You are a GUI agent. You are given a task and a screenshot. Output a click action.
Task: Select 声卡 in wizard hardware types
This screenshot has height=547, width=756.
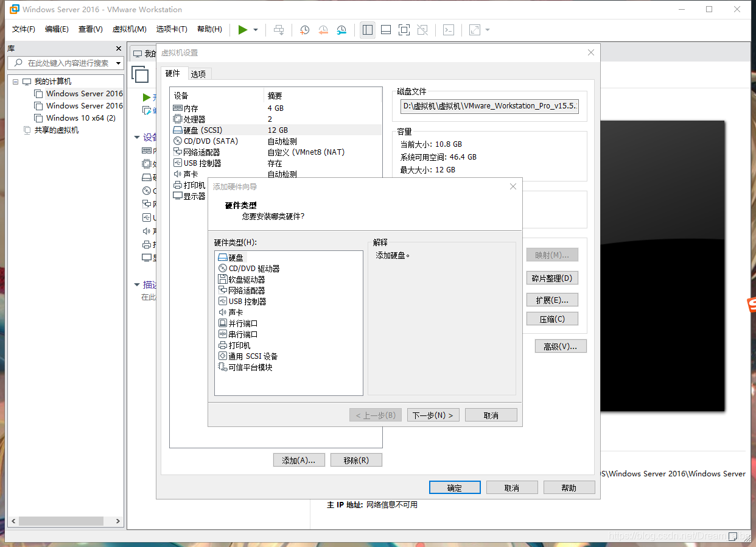[231, 312]
